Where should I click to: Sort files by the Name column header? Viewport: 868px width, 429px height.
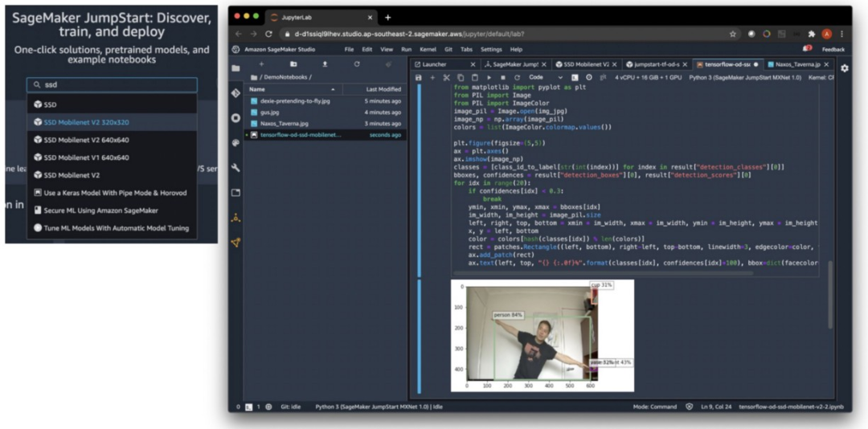(293, 89)
